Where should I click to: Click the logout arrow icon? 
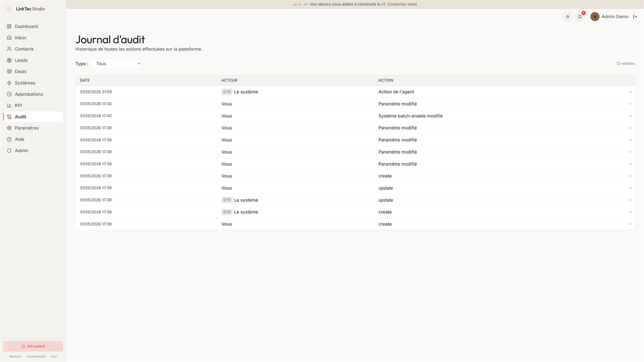click(635, 16)
